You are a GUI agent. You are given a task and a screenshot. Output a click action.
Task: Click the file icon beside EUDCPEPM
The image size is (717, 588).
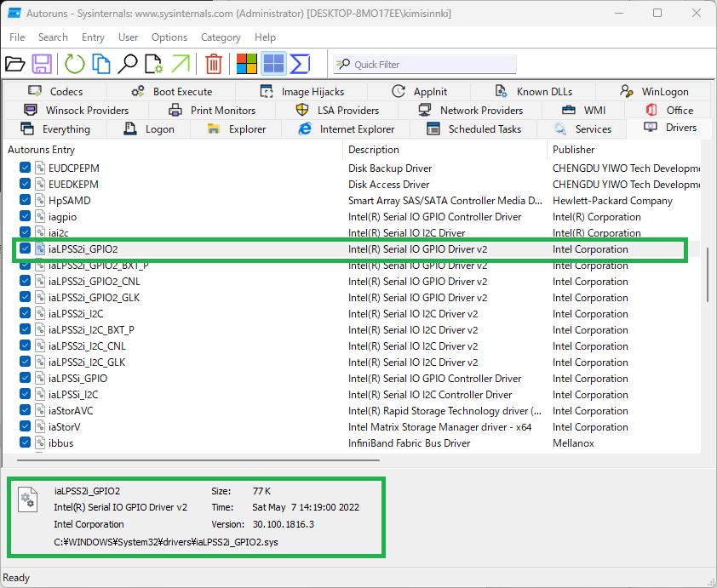(x=40, y=168)
